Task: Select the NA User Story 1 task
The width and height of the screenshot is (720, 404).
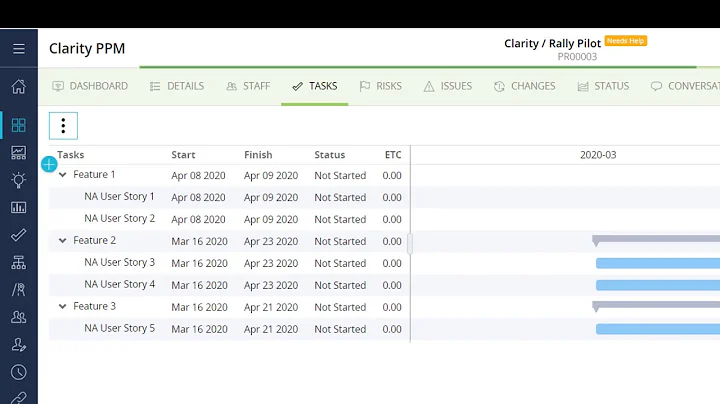Action: (x=119, y=196)
